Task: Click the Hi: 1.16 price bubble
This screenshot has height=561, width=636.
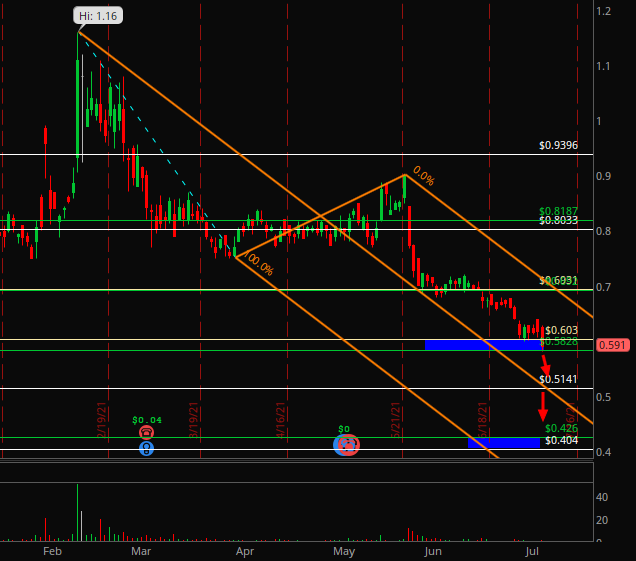Action: click(98, 16)
